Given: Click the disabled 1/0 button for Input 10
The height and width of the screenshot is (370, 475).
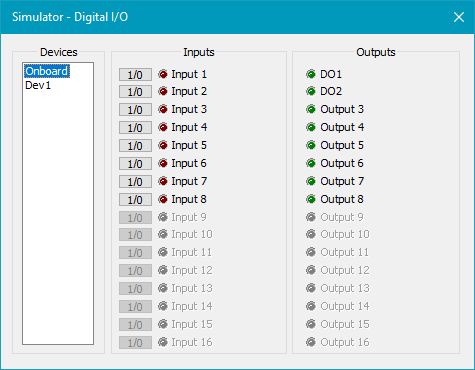Looking at the screenshot, I should [x=135, y=235].
